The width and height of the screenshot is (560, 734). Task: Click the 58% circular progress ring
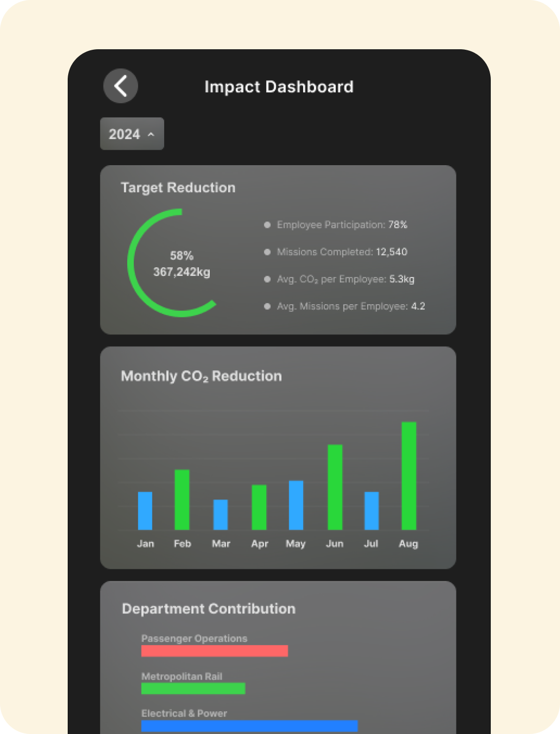[x=172, y=263]
